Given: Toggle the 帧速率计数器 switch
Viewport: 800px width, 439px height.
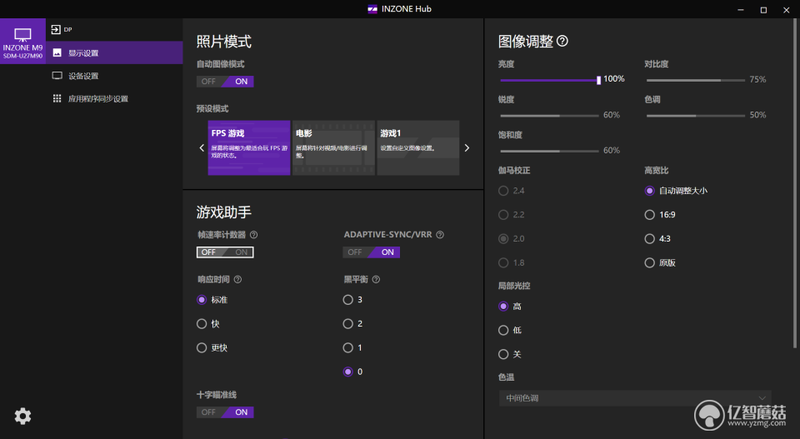Looking at the screenshot, I should [x=225, y=252].
